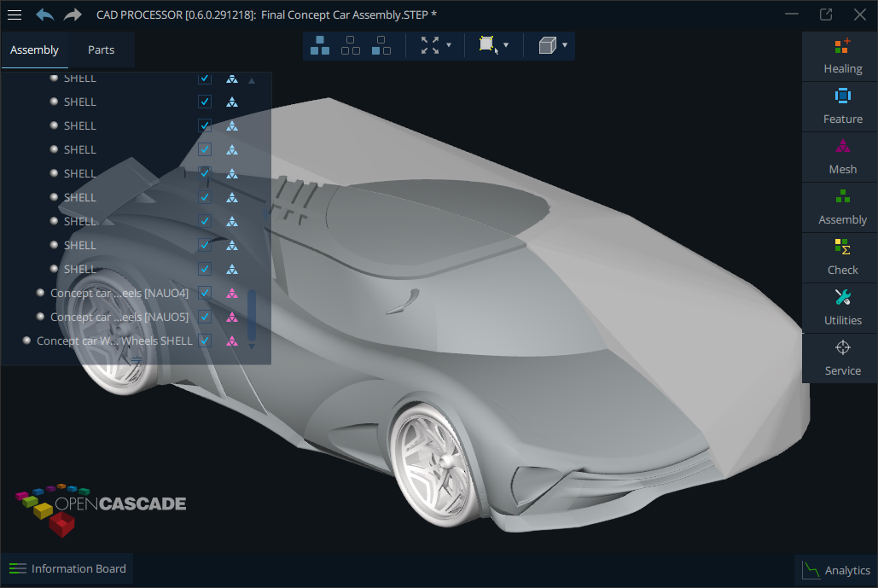The width and height of the screenshot is (878, 588).
Task: Click the pink mesh icon for NAUO4 row
Action: [x=231, y=293]
